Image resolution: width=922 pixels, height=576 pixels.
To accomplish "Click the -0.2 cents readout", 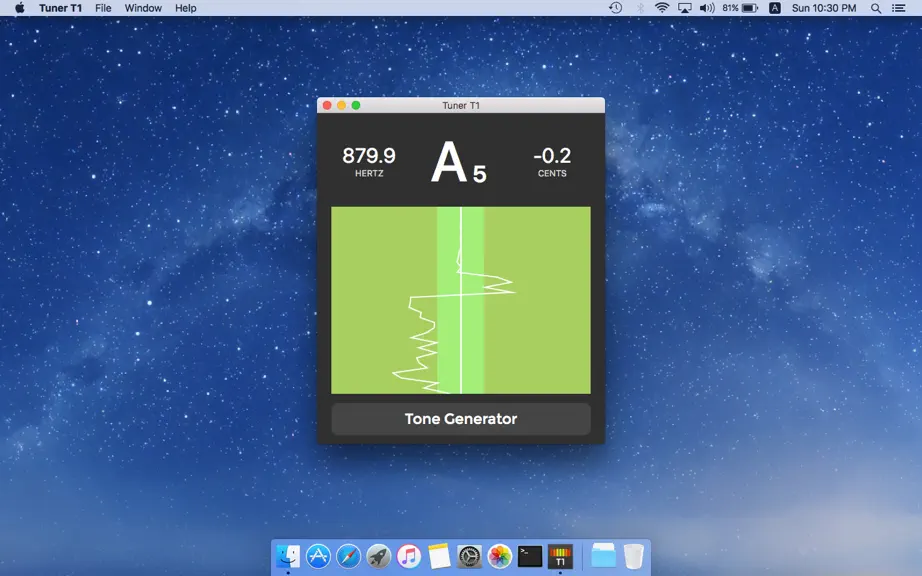I will 552,161.
